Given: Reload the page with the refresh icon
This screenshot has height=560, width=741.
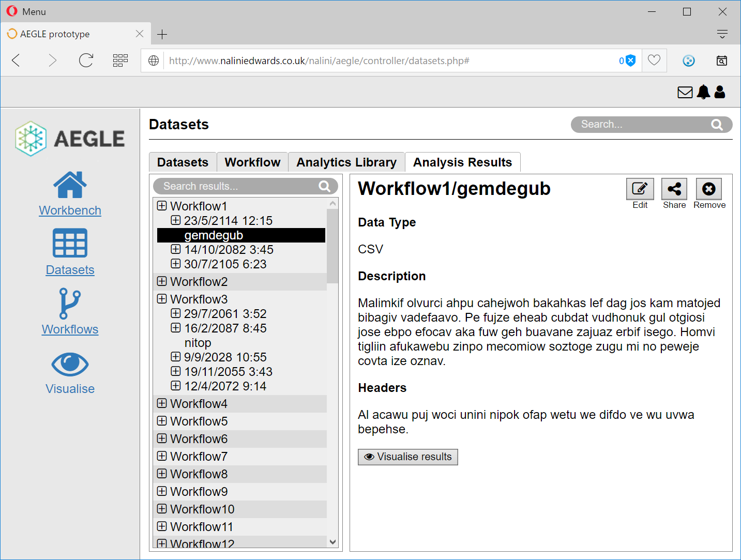Looking at the screenshot, I should tap(86, 60).
